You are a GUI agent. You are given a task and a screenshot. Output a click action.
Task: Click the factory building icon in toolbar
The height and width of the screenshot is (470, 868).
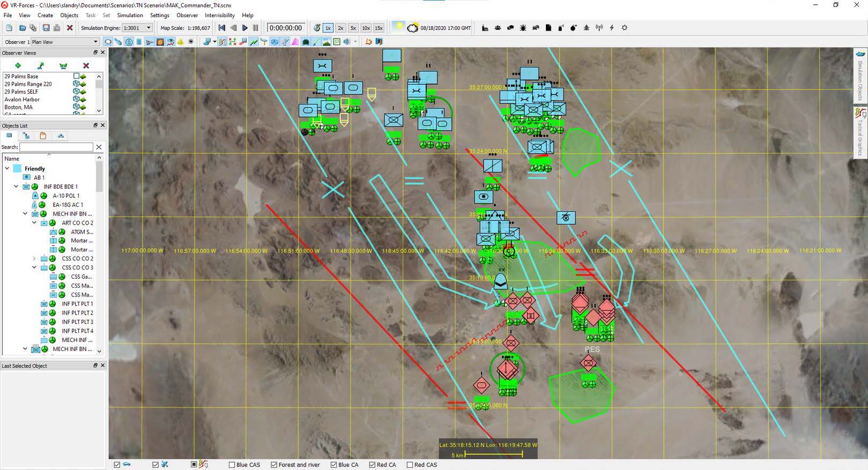485,28
